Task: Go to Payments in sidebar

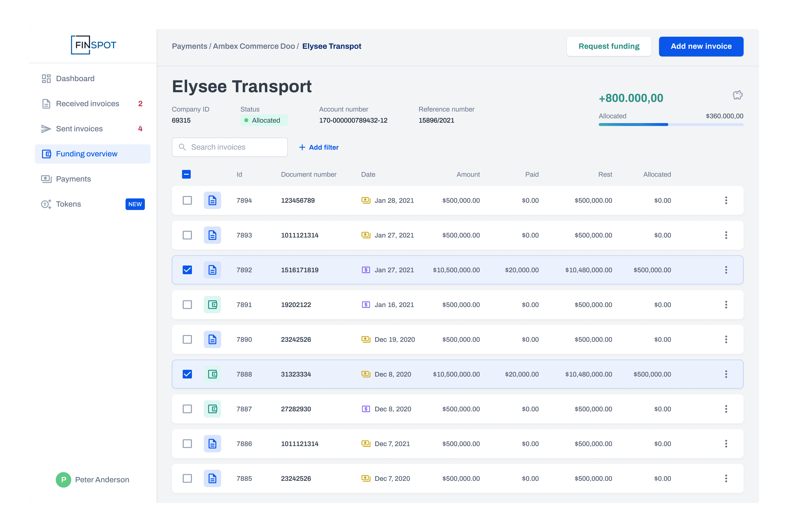Action: click(x=73, y=179)
